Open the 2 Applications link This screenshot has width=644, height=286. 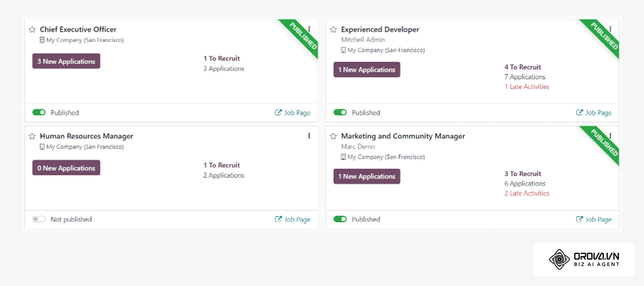pos(224,175)
